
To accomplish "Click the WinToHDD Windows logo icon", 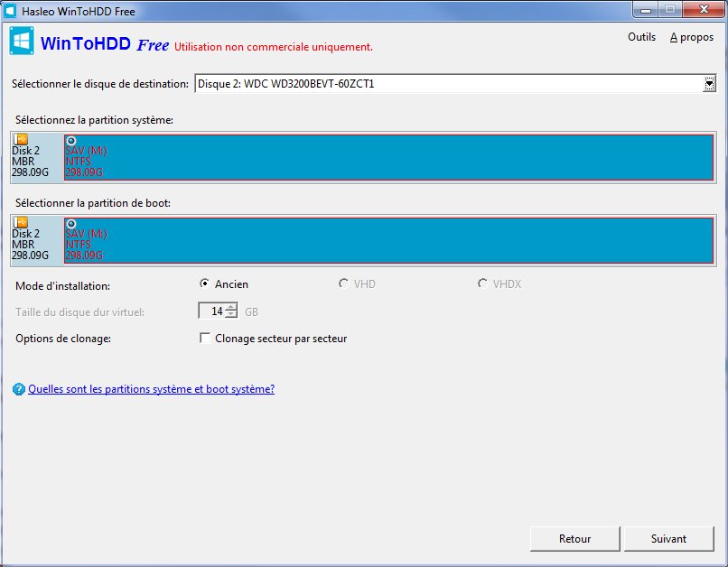I will tap(22, 41).
